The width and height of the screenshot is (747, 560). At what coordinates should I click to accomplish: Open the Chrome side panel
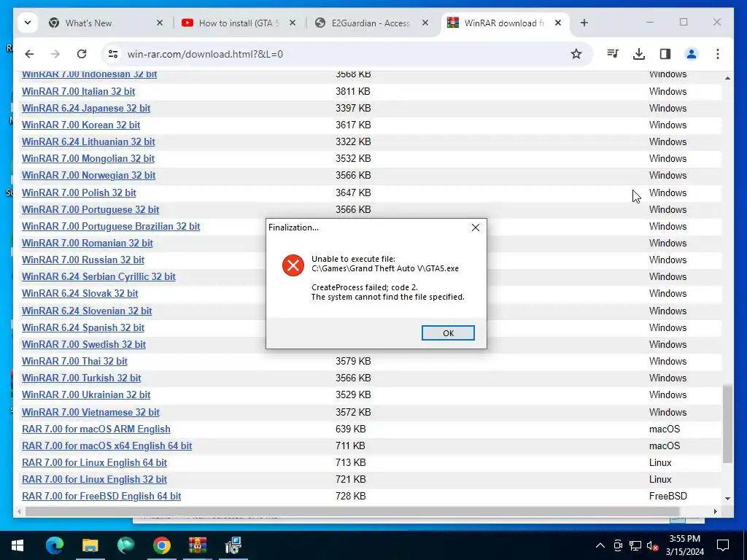click(x=665, y=54)
